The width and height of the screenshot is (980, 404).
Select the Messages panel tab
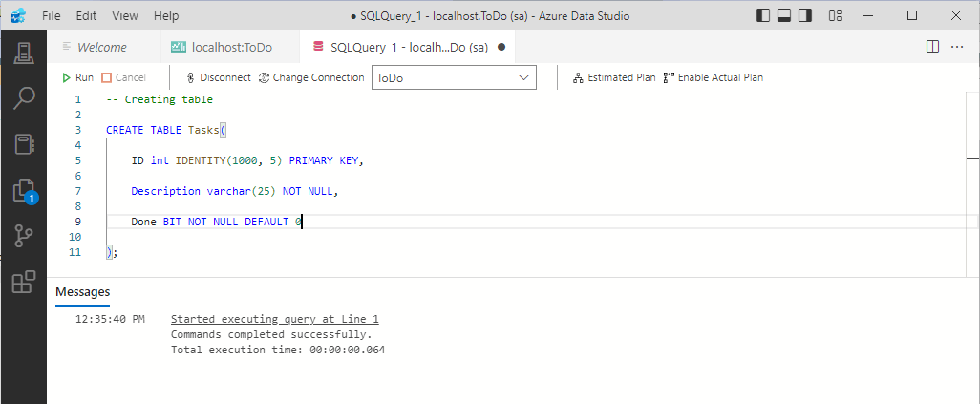(x=82, y=291)
